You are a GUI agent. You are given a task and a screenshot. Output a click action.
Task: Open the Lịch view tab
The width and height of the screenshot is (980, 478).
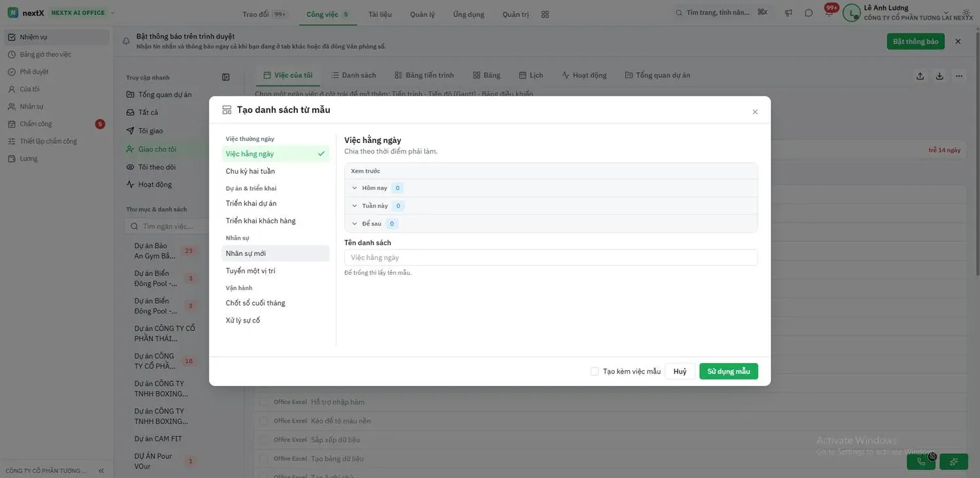click(x=531, y=75)
